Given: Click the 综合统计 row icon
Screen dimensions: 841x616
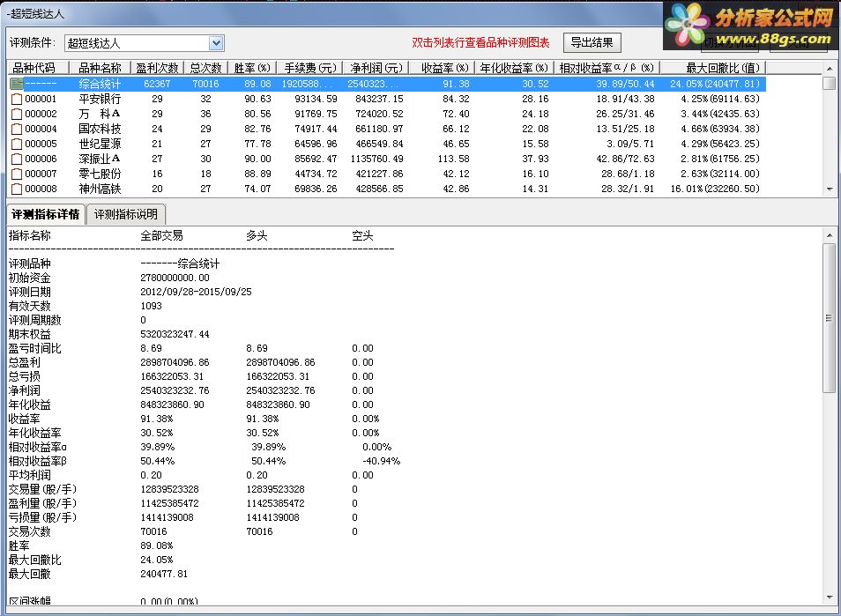Looking at the screenshot, I should pos(17,84).
